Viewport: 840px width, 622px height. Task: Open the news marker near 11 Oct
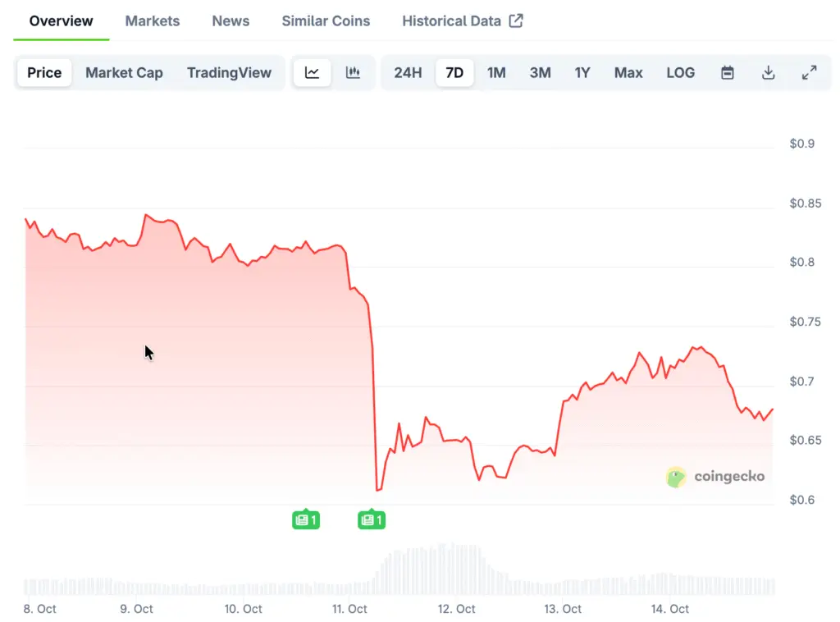click(372, 519)
